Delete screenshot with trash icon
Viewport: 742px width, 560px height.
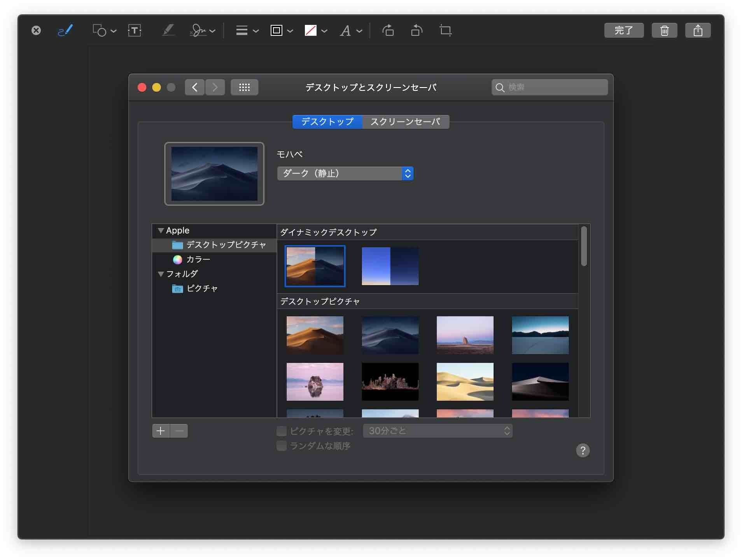664,30
